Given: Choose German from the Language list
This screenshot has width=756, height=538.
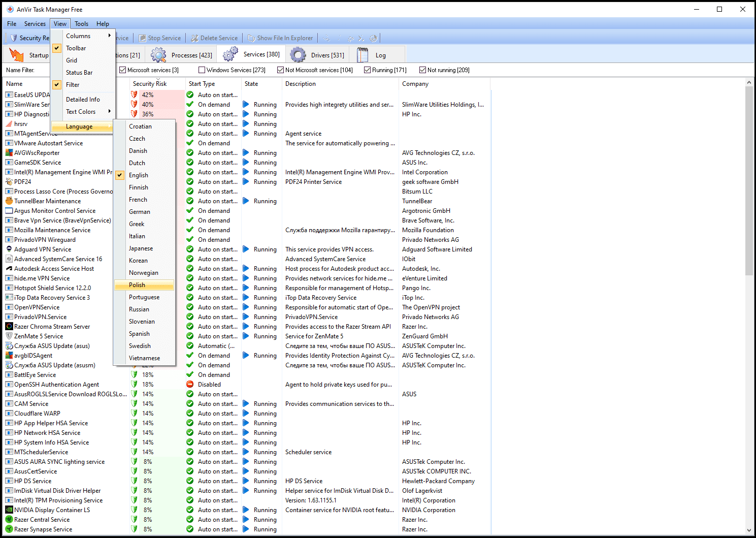Looking at the screenshot, I should point(144,212).
